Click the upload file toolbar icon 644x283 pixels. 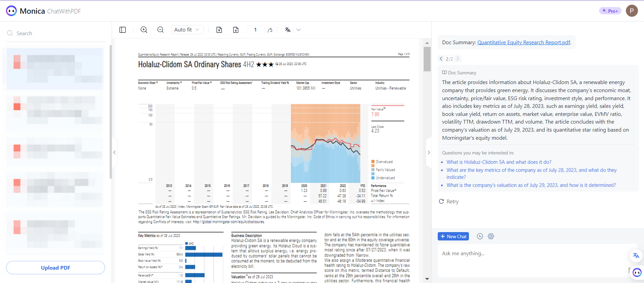(x=219, y=30)
